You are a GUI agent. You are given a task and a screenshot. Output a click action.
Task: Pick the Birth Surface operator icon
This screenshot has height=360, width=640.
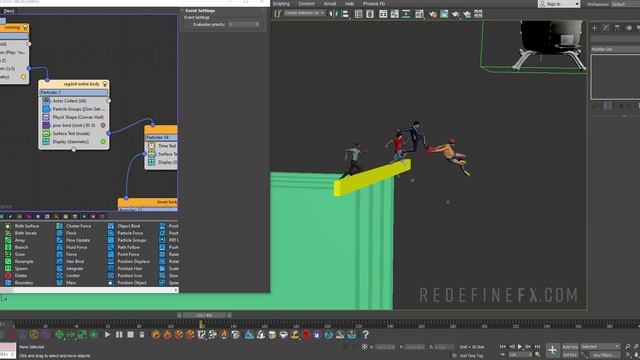coord(8,226)
